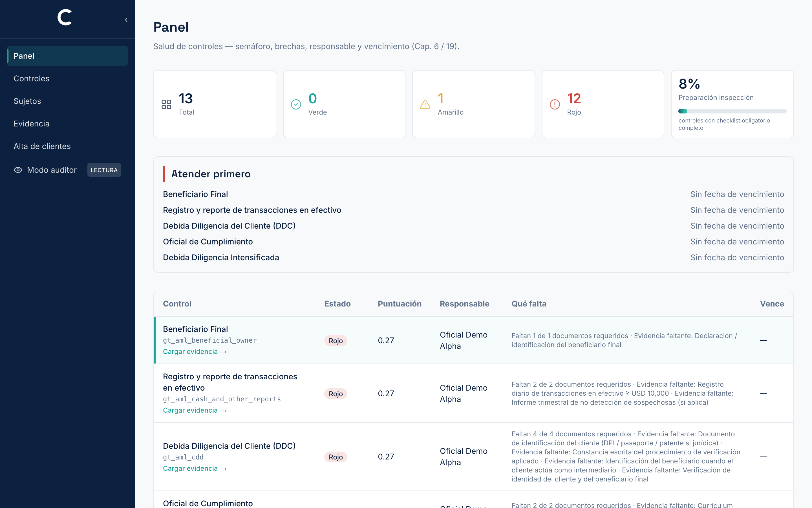Click the gt_aml_cash_and_other_reports code

222,399
